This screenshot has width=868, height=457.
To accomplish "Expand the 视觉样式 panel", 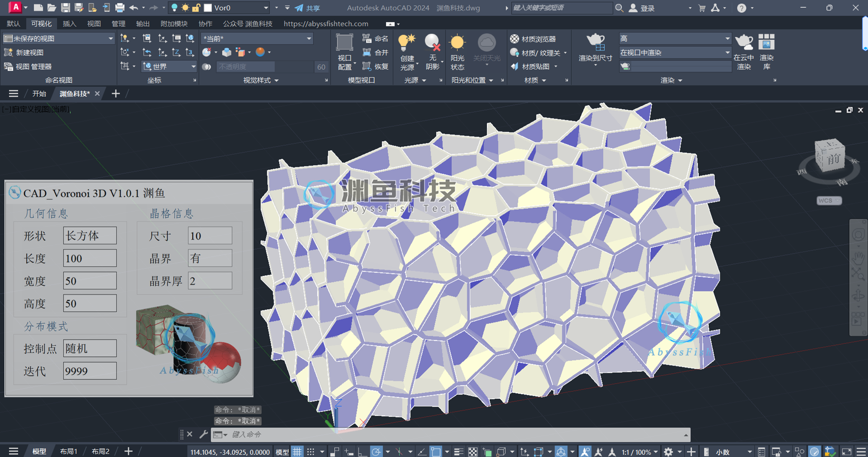I will (261, 80).
